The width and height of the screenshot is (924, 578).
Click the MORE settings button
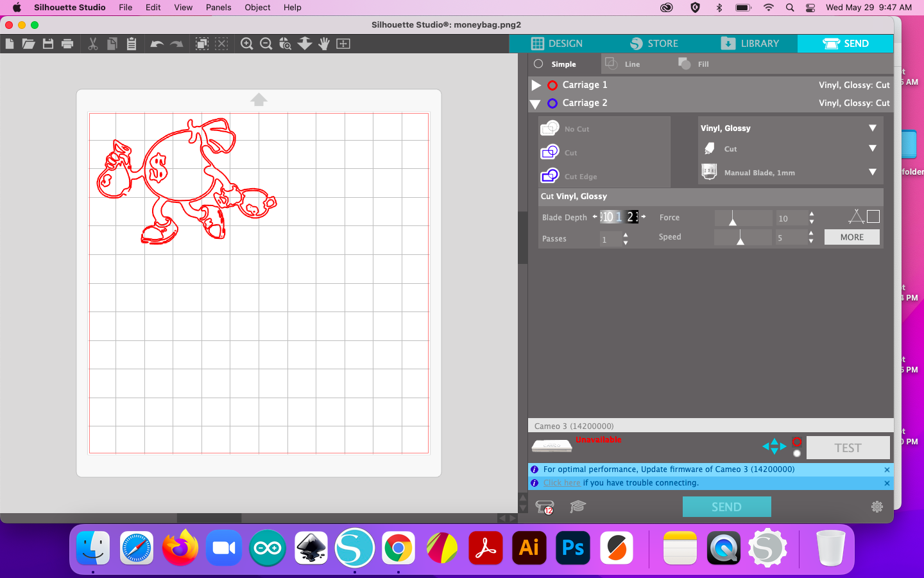851,237
